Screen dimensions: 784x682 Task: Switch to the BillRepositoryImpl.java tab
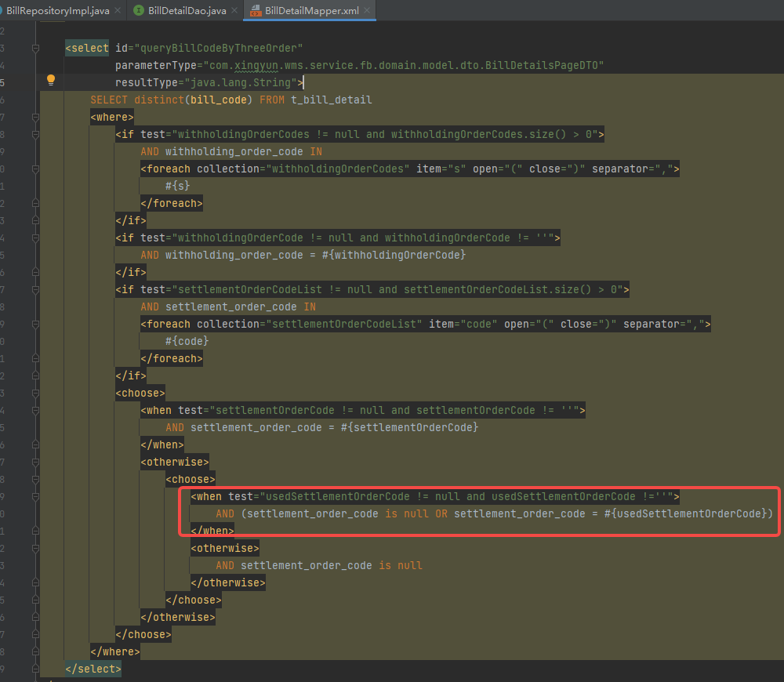(x=57, y=10)
